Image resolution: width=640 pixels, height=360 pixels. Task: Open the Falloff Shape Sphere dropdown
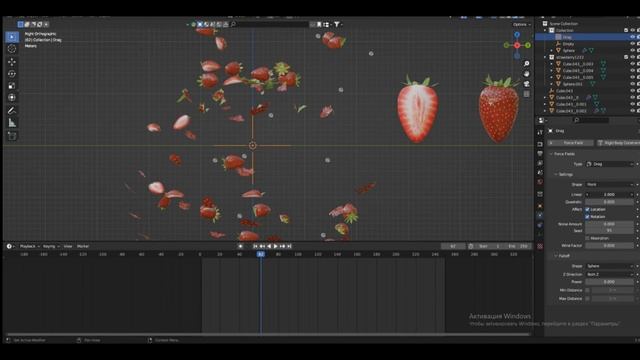coord(610,266)
